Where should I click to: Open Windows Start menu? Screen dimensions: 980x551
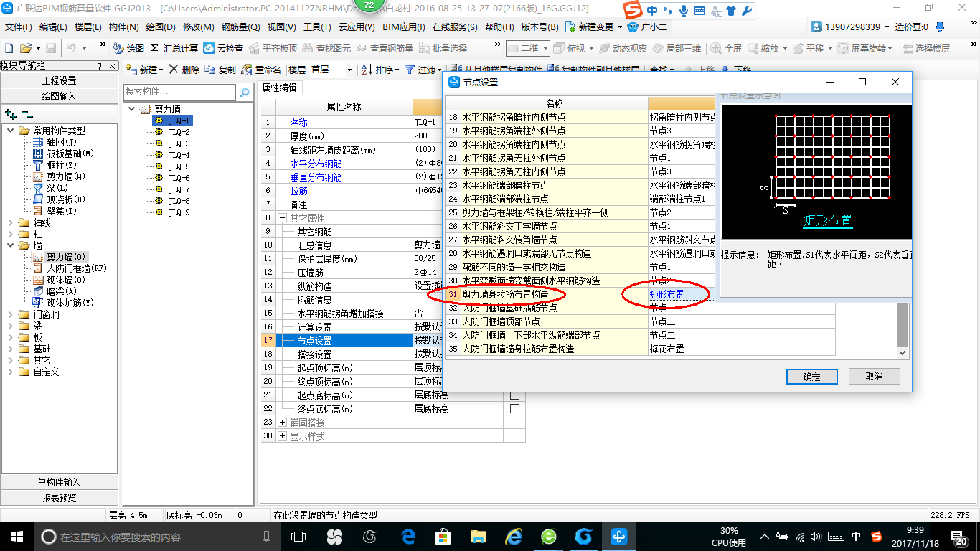point(16,537)
